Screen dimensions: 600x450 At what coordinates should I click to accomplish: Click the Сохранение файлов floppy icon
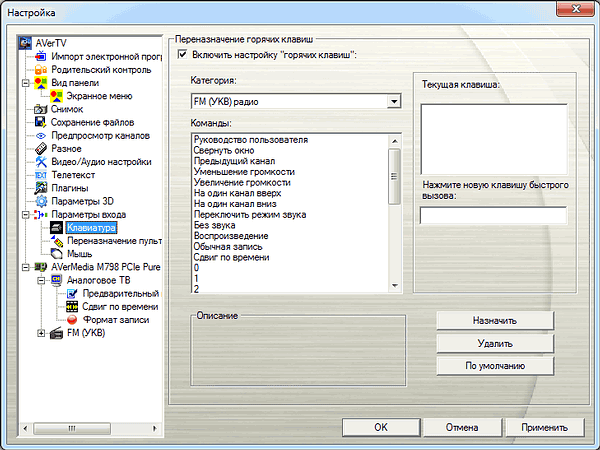click(41, 122)
